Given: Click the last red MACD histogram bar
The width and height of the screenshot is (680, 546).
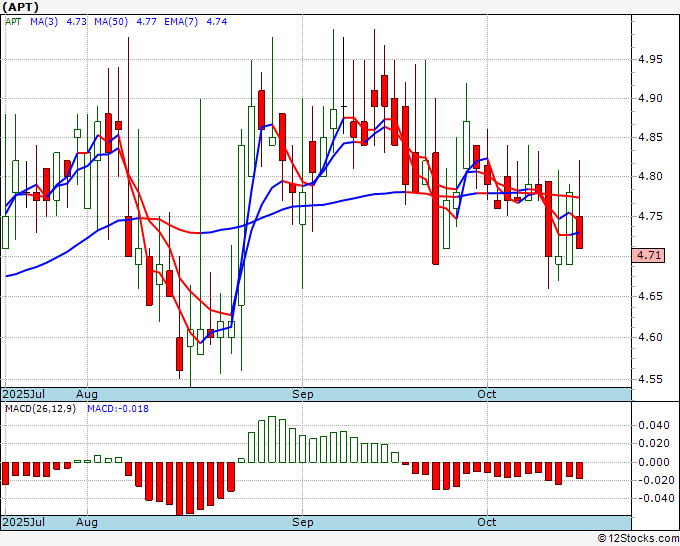Looking at the screenshot, I should pyautogui.click(x=579, y=470).
